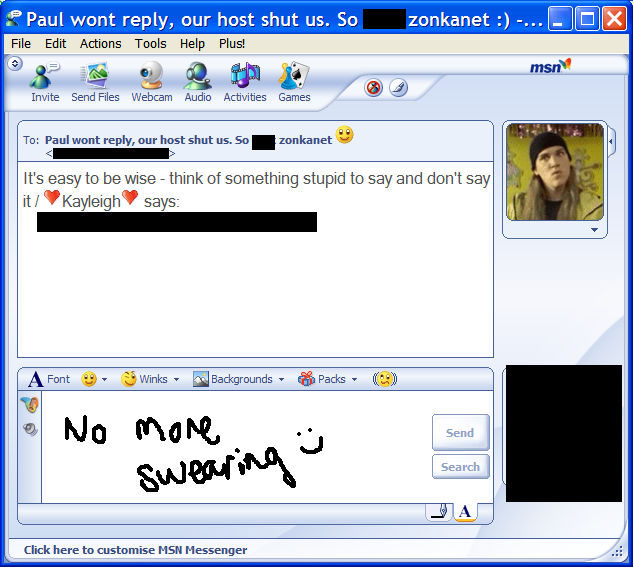Click the paintbrush colour scheme icon

[399, 88]
